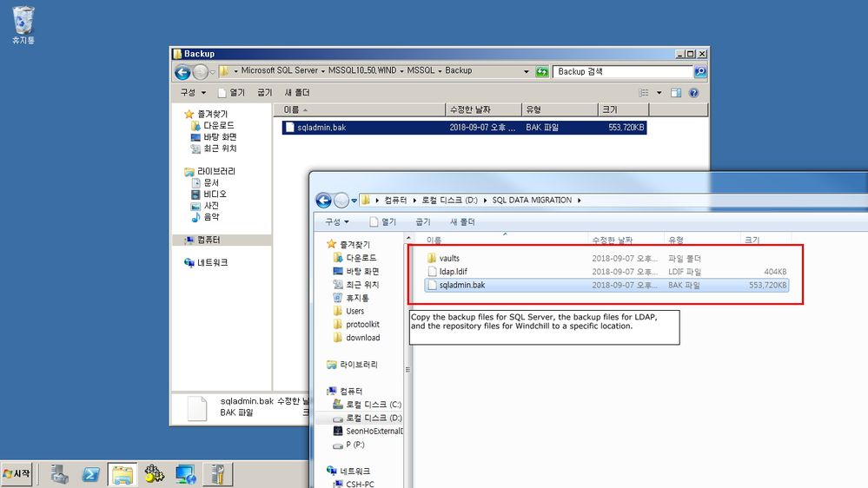868x488 pixels.
Task: Open 음악 library in Backup window sidebar
Action: click(205, 217)
